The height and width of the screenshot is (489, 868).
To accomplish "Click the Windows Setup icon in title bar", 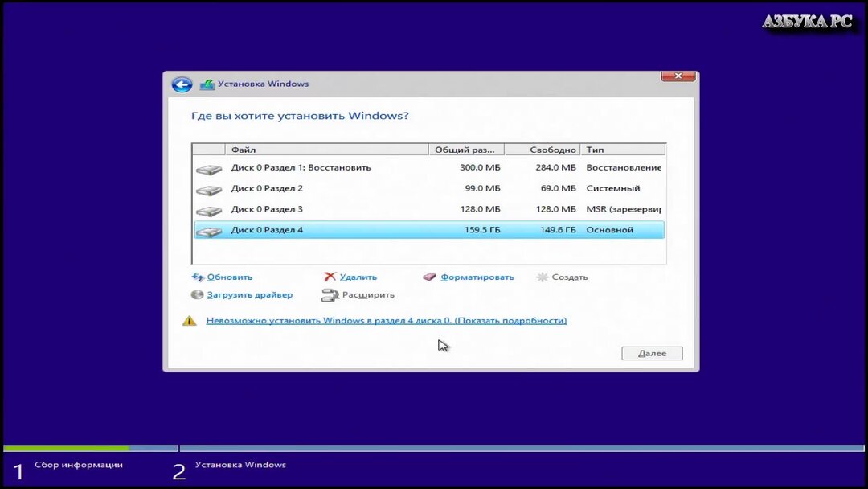I will 207,84.
